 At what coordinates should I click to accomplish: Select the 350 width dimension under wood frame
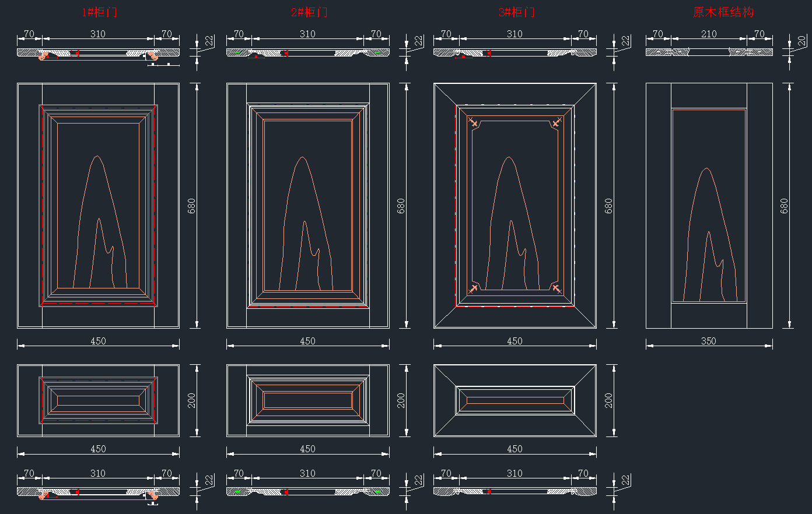tap(708, 341)
